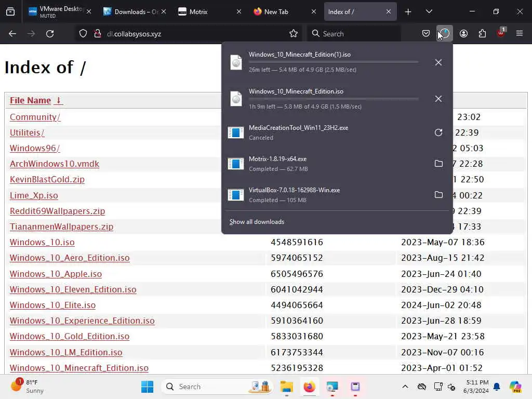Download ArchWindows10.vmdk

[54, 164]
